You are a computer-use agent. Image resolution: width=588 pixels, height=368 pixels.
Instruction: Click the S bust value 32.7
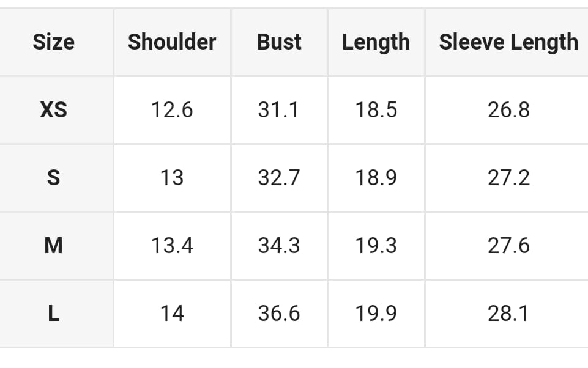click(279, 178)
